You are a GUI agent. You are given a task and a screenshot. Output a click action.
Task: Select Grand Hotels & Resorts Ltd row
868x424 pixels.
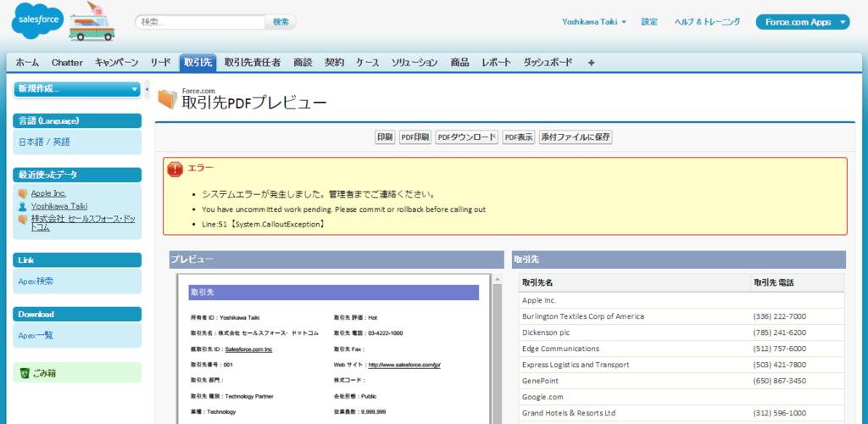pos(682,413)
